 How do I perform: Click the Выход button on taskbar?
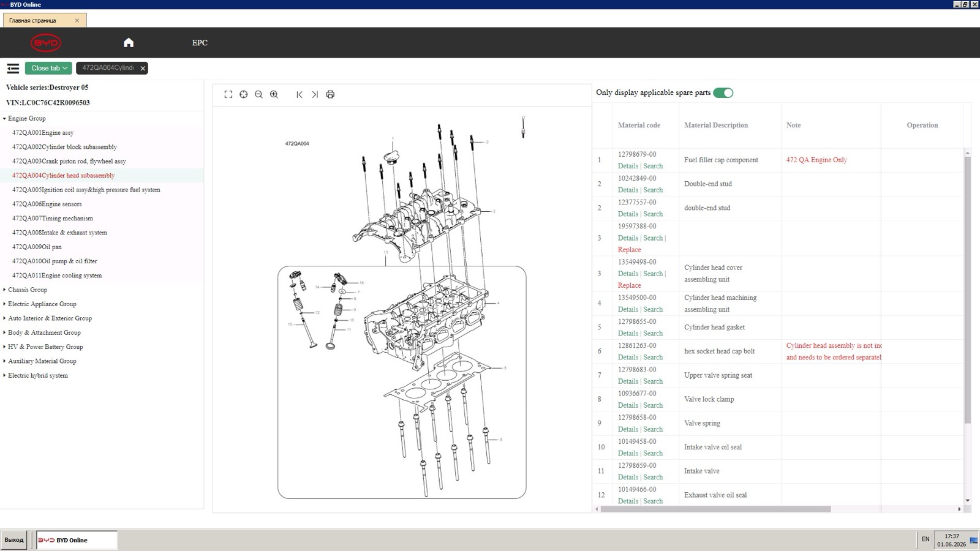[x=13, y=540]
